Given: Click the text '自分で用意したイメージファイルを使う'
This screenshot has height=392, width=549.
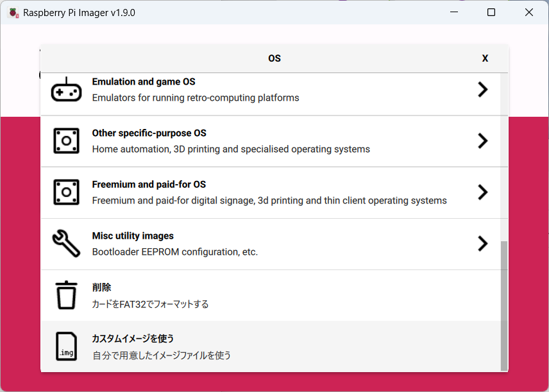Looking at the screenshot, I should [x=162, y=355].
